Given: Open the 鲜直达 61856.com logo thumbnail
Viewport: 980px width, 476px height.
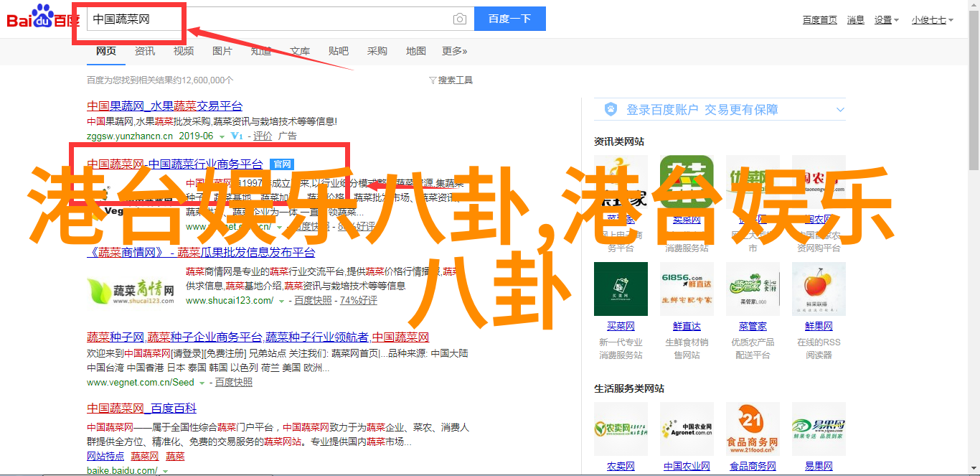Looking at the screenshot, I should tap(687, 289).
